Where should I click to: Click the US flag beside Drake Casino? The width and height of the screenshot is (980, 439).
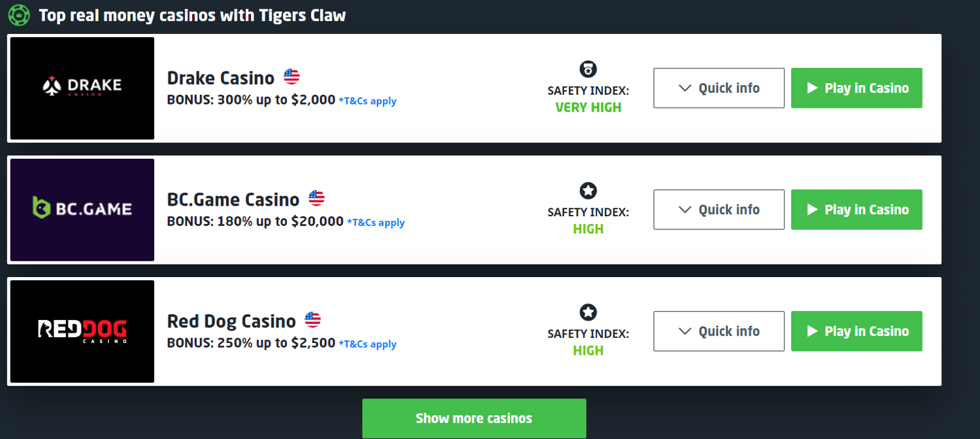point(291,77)
